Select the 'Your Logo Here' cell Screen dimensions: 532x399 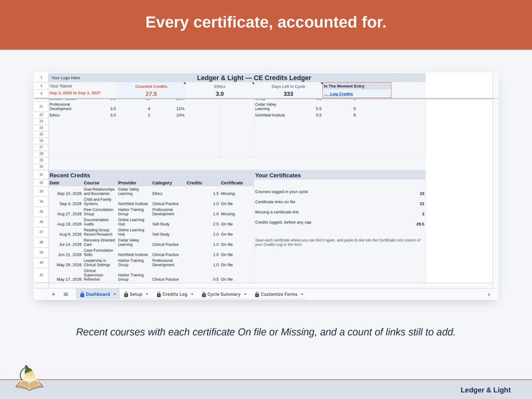[66, 78]
